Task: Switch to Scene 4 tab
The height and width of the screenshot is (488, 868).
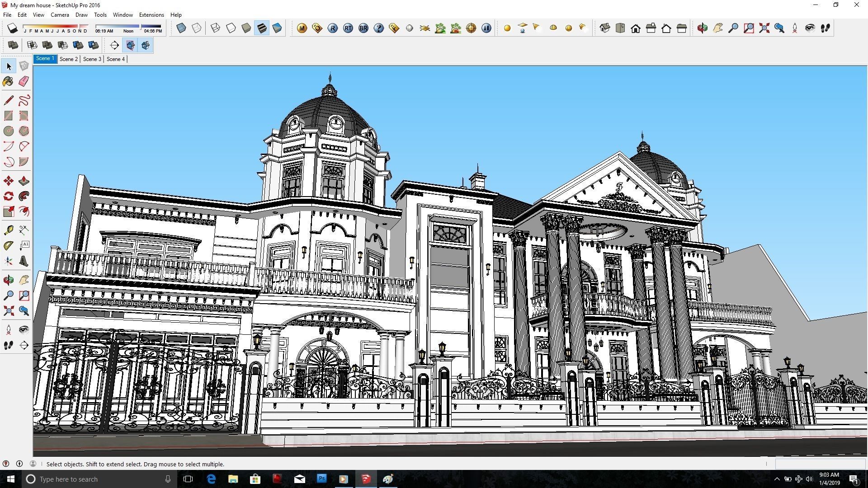Action: click(116, 59)
